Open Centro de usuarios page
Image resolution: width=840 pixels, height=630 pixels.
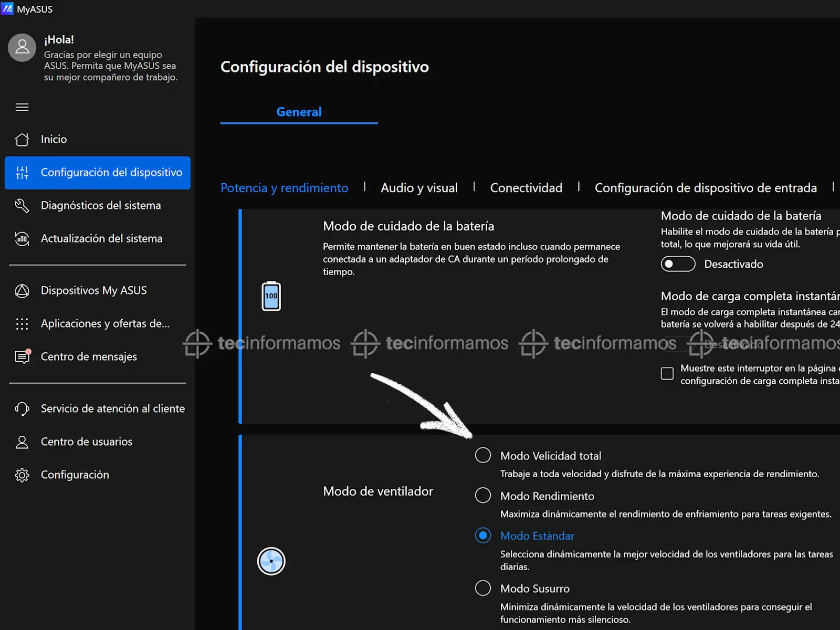pyautogui.click(x=98, y=442)
